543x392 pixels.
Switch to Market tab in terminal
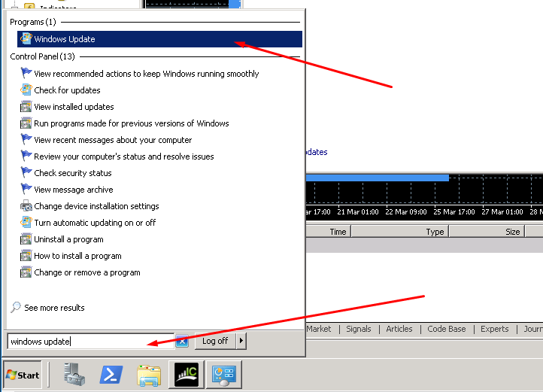pos(319,329)
